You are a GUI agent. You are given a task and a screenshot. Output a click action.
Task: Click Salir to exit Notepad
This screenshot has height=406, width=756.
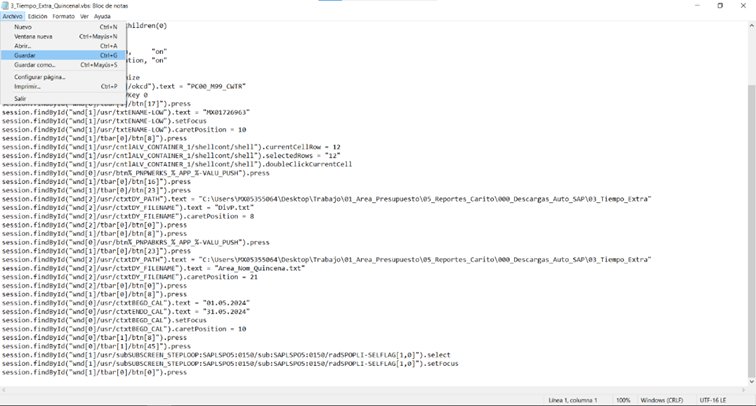coord(21,98)
